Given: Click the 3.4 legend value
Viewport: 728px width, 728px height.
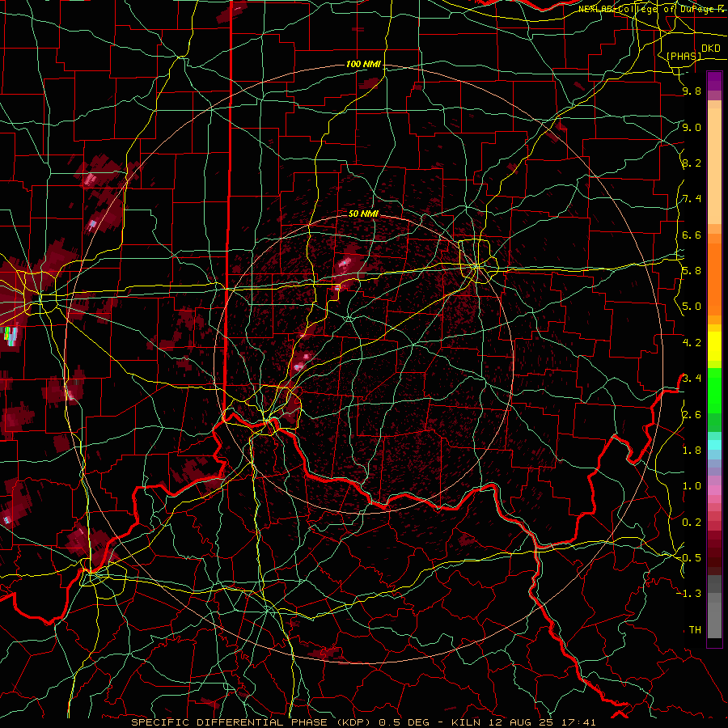Looking at the screenshot, I should [692, 378].
